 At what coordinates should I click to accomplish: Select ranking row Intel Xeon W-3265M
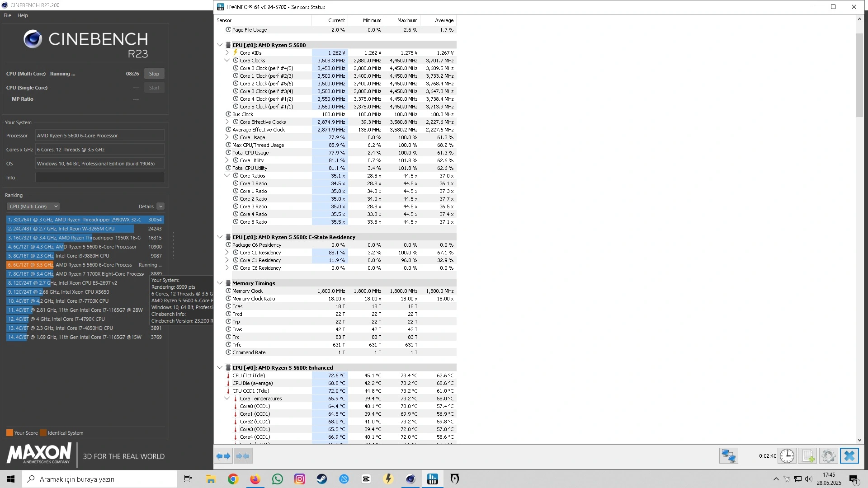[x=85, y=229]
